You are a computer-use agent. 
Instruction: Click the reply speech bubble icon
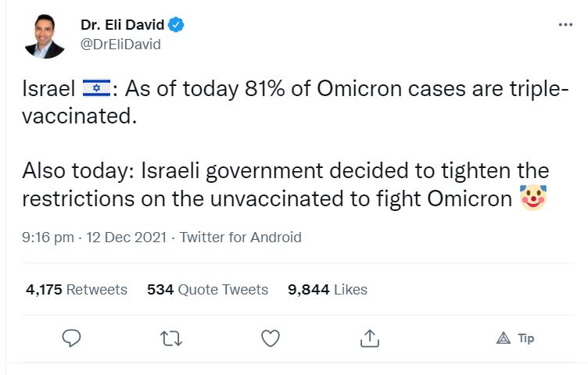point(72,338)
